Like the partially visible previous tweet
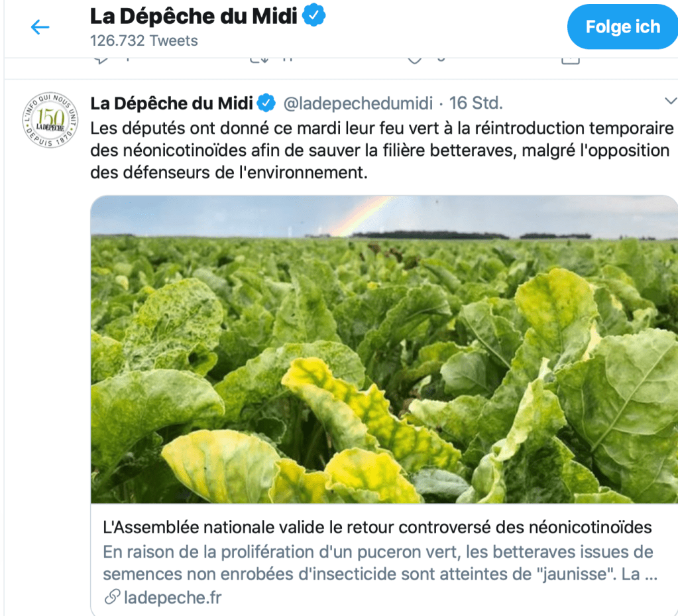Image resolution: width=678 pixels, height=616 pixels. 415,60
